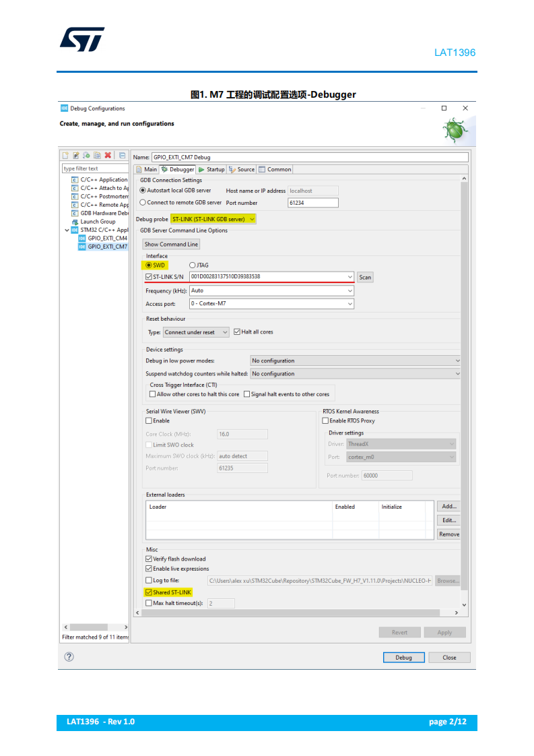Click the Show Command Line button

(172, 245)
